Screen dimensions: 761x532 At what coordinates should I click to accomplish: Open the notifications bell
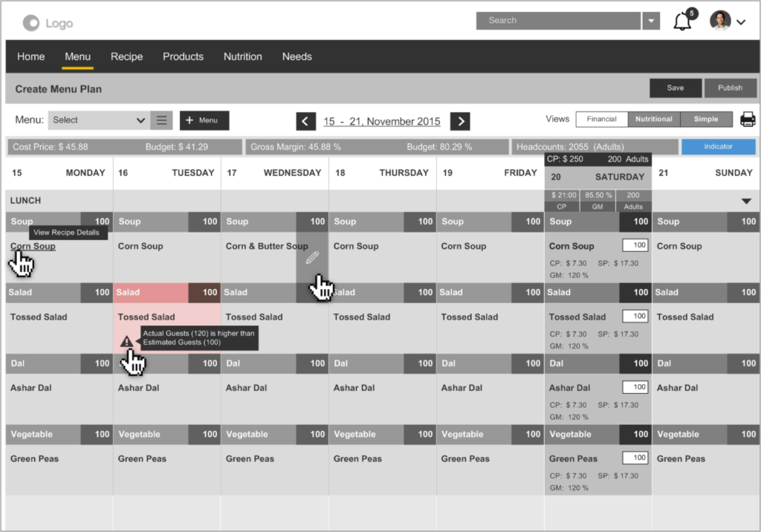[682, 22]
